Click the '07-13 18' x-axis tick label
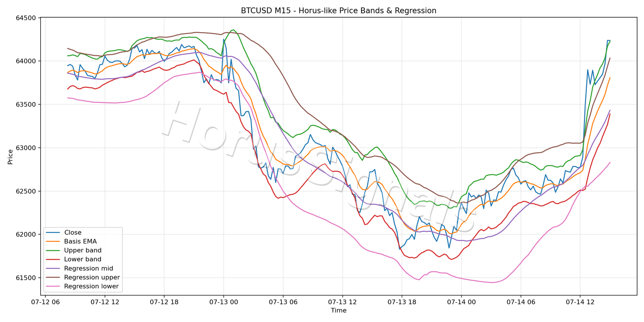 pyautogui.click(x=402, y=302)
